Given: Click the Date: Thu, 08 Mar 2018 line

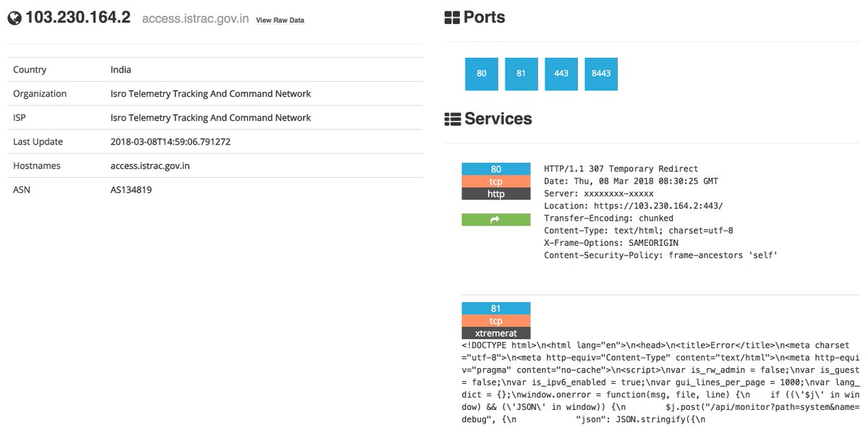Looking at the screenshot, I should [631, 181].
